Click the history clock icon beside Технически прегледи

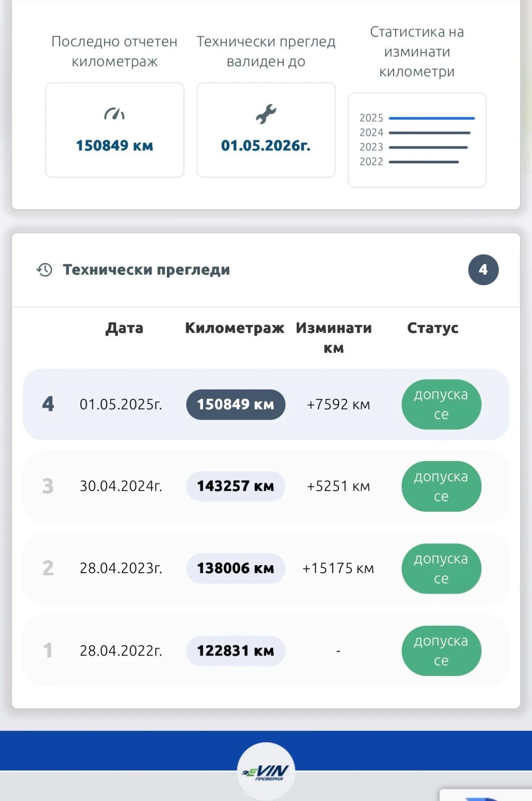coord(44,270)
